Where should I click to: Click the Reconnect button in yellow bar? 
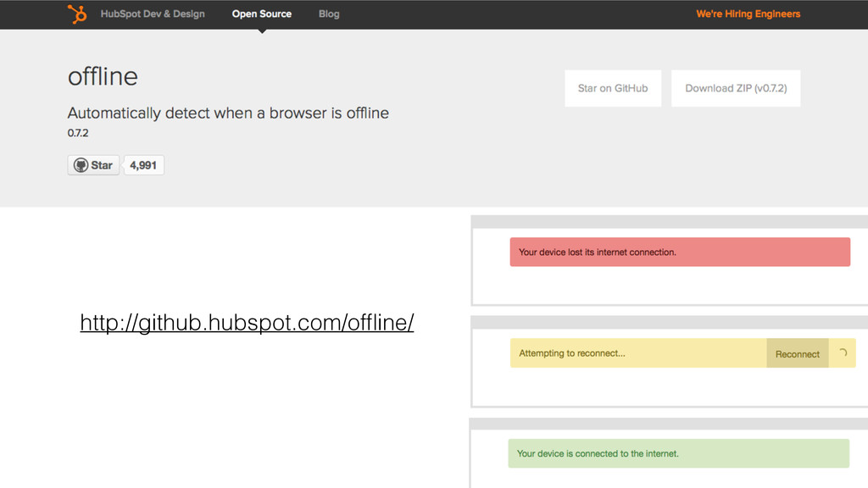tap(797, 353)
